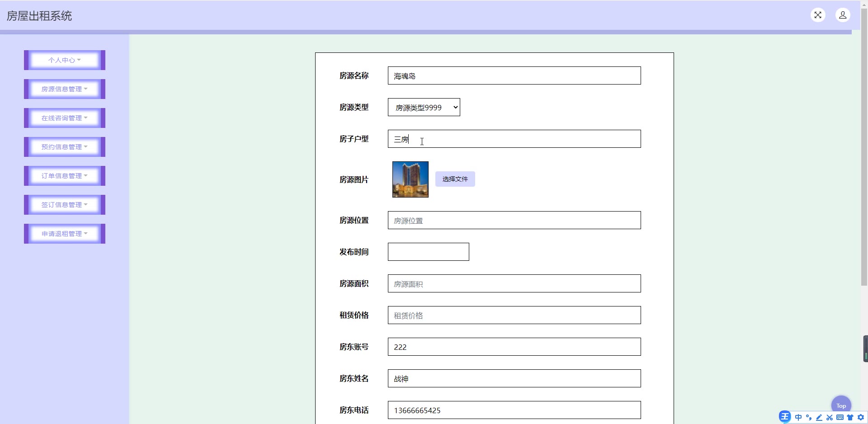Expand the 申请退租管理 menu
This screenshot has height=424, width=868.
(x=65, y=234)
